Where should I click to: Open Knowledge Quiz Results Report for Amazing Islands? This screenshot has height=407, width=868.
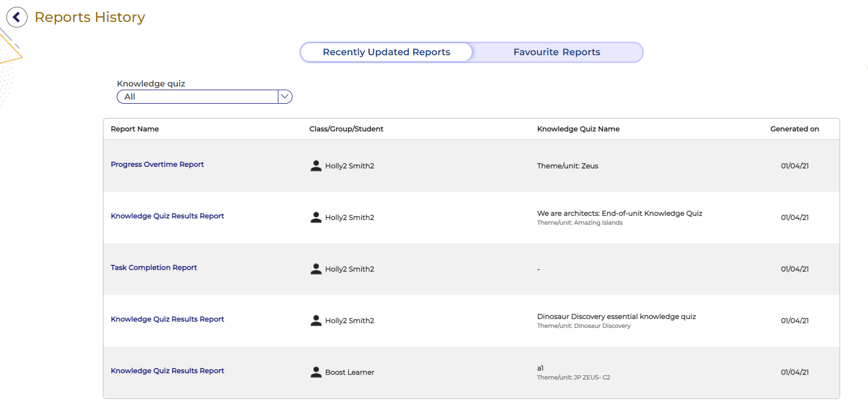(x=167, y=216)
